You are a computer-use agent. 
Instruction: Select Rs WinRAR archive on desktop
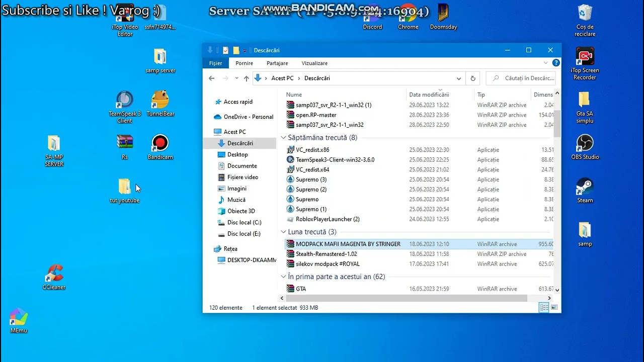(x=125, y=147)
